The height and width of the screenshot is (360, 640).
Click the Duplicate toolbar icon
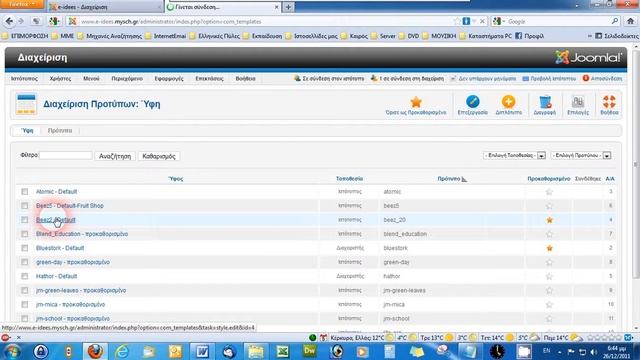point(509,101)
